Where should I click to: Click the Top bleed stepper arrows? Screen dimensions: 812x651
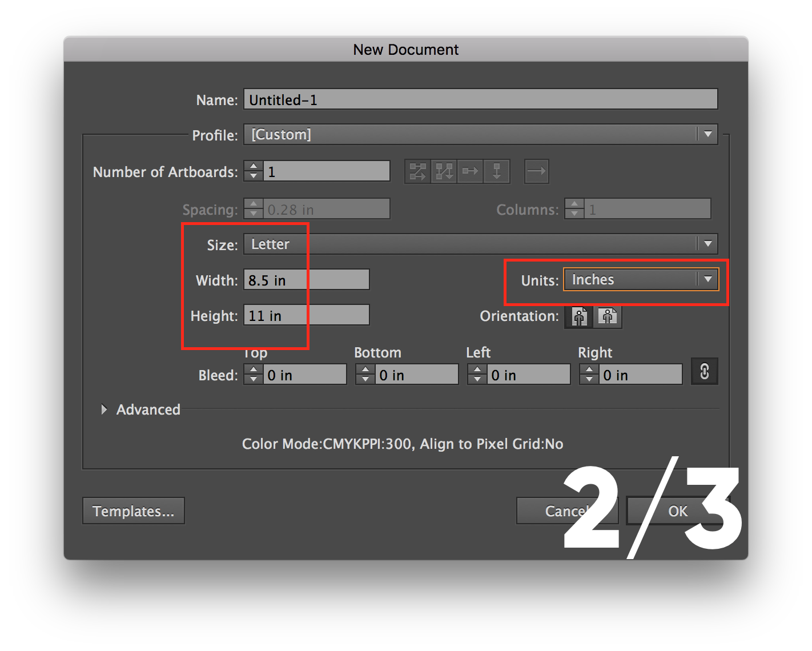[x=253, y=374]
